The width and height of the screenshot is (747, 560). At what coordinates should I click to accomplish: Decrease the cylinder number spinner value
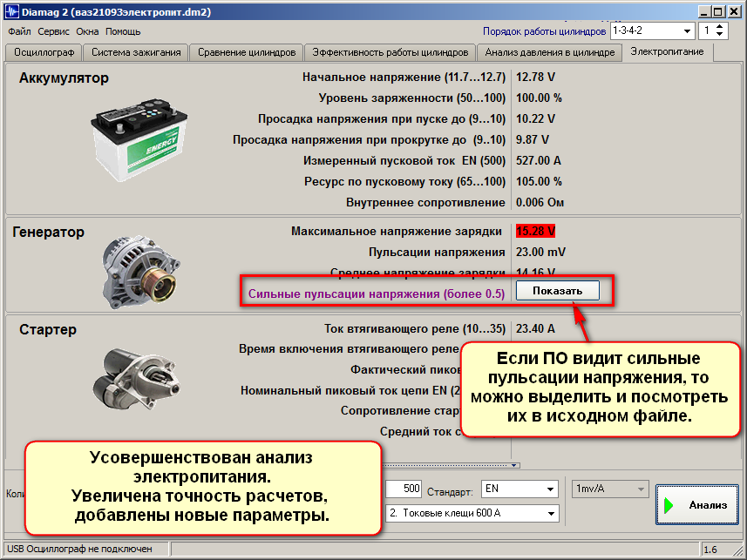click(x=719, y=35)
